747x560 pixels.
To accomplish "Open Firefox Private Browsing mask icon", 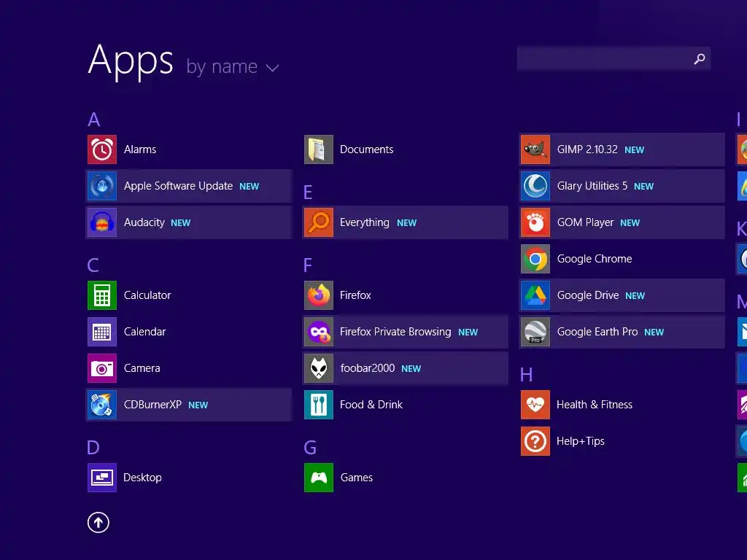I will click(x=319, y=332).
